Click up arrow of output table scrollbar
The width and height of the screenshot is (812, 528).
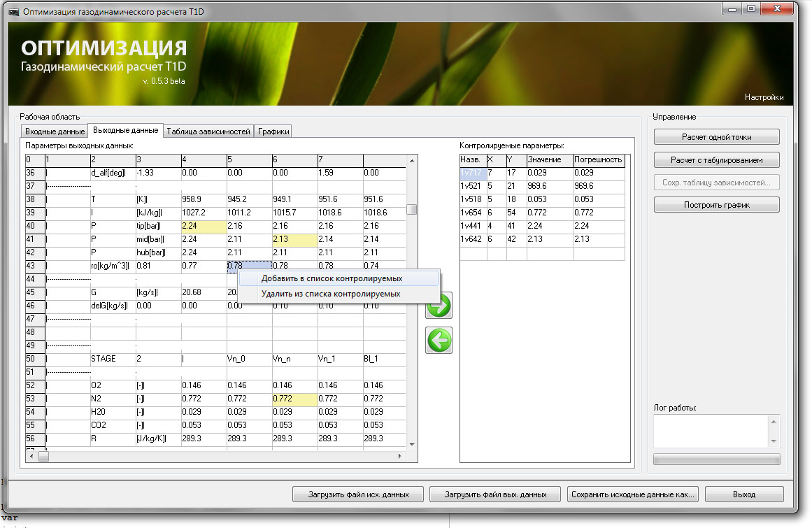tap(412, 161)
